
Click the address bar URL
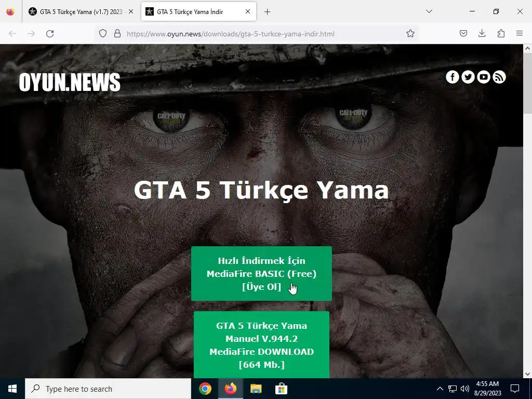pyautogui.click(x=230, y=34)
